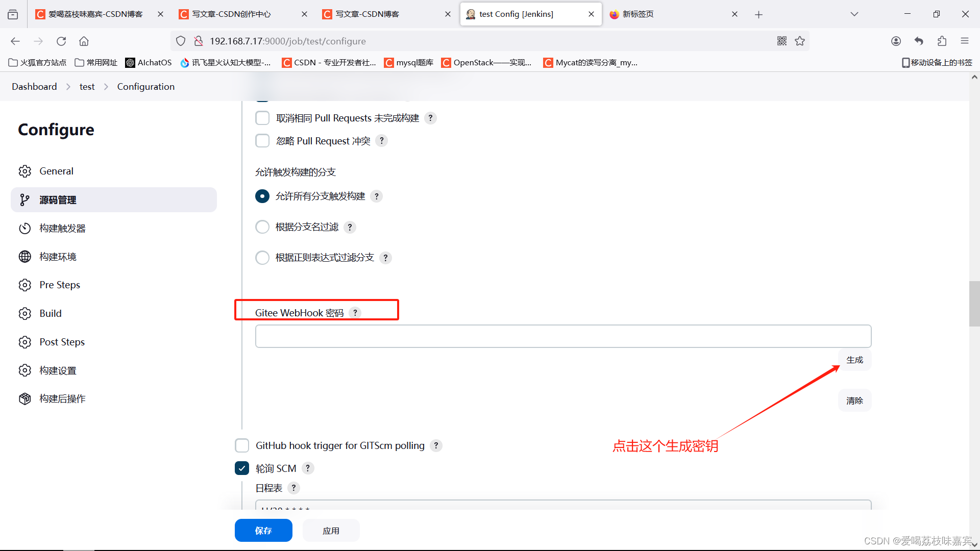The height and width of the screenshot is (551, 980).
Task: Enable 轮询 SCM checkbox
Action: pos(240,467)
